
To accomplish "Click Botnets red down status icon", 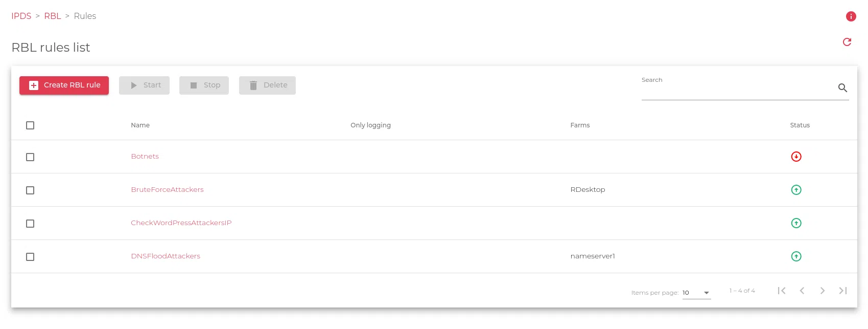I will point(796,157).
